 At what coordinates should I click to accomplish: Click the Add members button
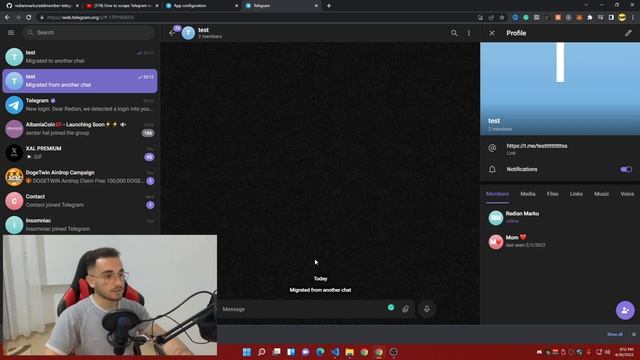pos(625,311)
